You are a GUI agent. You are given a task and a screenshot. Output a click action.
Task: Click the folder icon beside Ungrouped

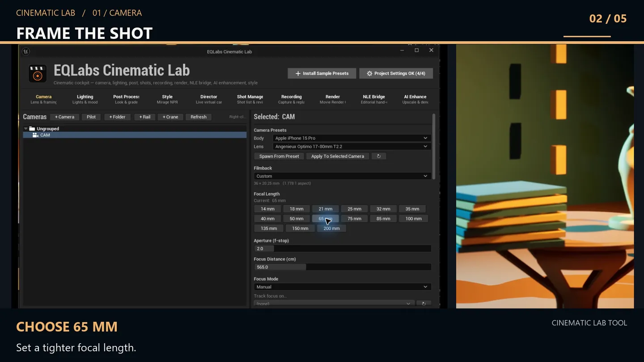tap(32, 129)
